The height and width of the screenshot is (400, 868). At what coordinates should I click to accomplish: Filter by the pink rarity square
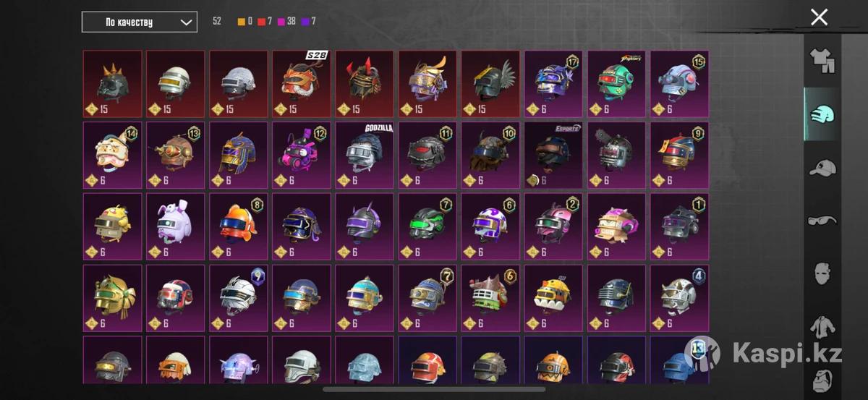tap(281, 22)
